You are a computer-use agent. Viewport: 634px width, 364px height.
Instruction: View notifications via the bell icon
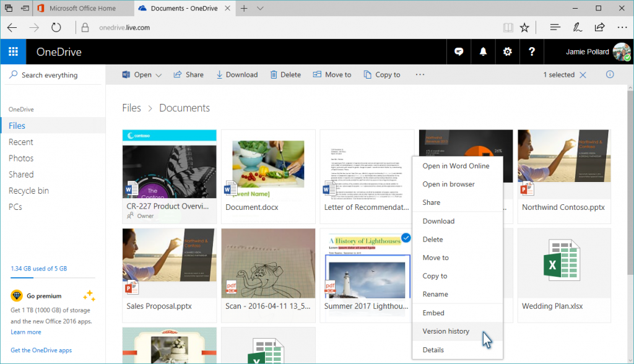[483, 51]
